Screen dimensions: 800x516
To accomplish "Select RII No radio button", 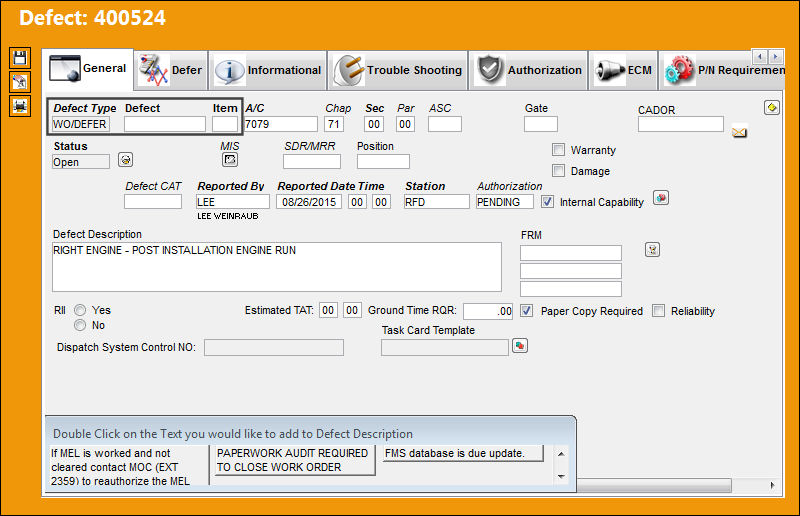I will point(80,325).
